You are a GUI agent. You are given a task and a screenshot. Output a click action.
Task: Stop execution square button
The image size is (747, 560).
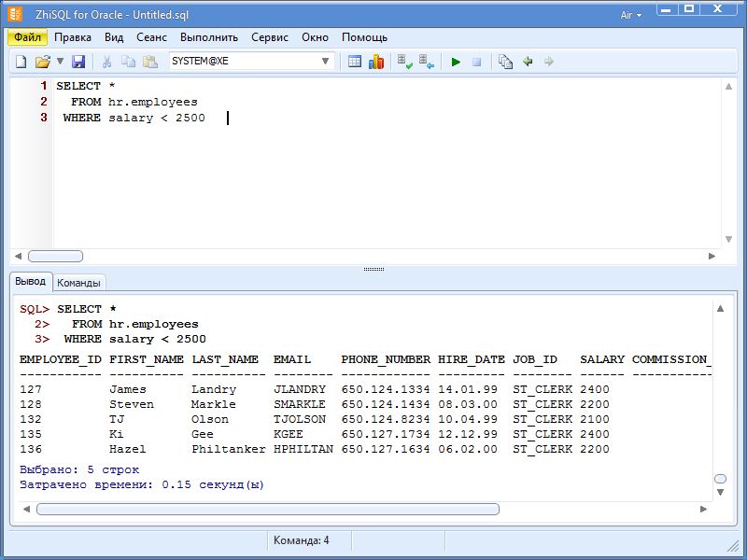pyautogui.click(x=476, y=62)
